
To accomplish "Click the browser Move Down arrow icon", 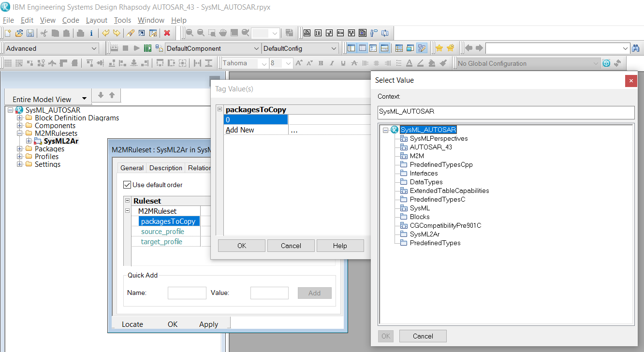I will click(x=101, y=95).
